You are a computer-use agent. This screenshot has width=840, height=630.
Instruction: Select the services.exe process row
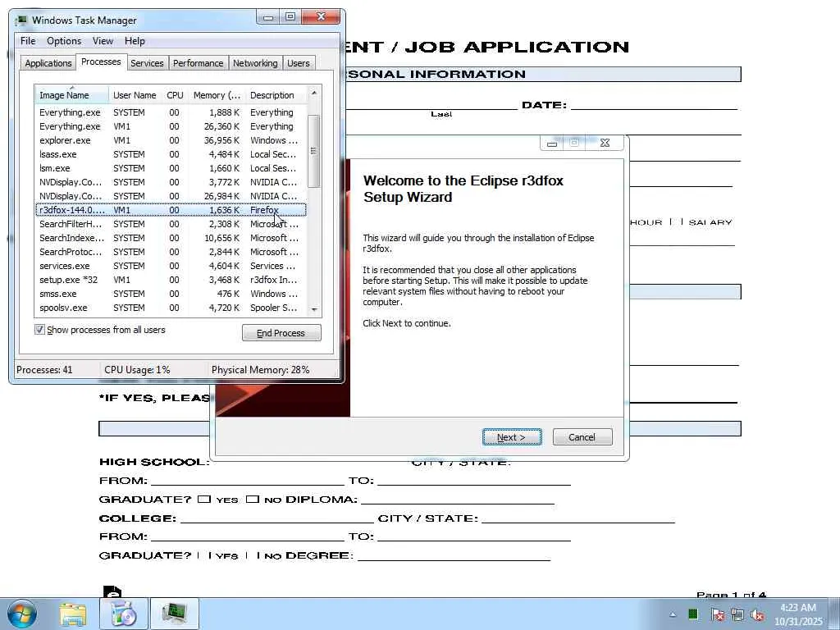pos(171,266)
